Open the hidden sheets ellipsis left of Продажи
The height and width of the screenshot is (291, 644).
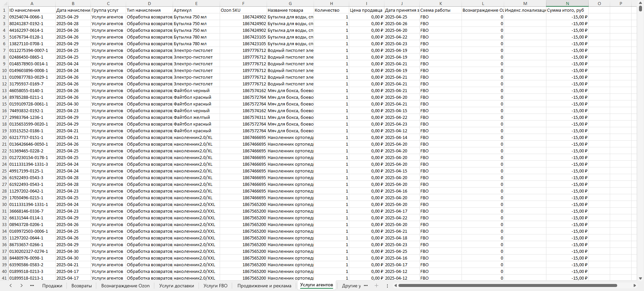pyautogui.click(x=32, y=286)
